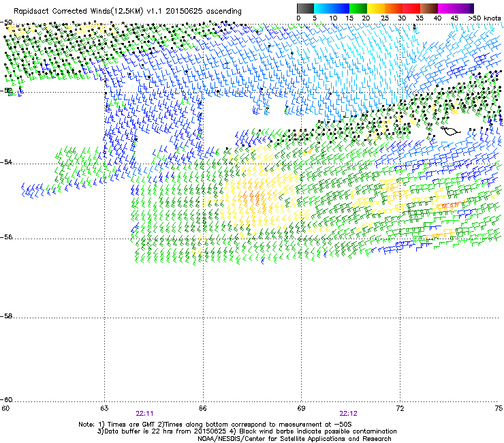Select the green 15-20 knots color swatch
This screenshot has width=504, height=443.
coord(358,8)
